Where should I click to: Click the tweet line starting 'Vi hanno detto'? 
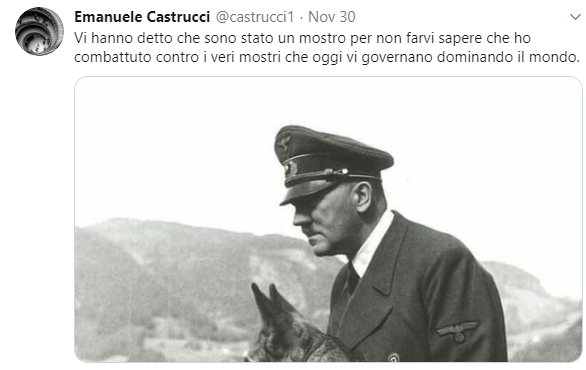point(302,38)
